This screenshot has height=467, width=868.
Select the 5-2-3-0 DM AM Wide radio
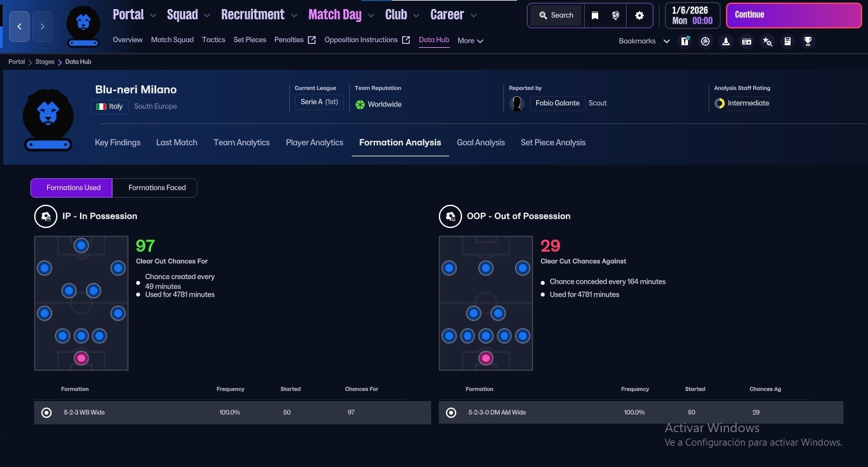451,413
